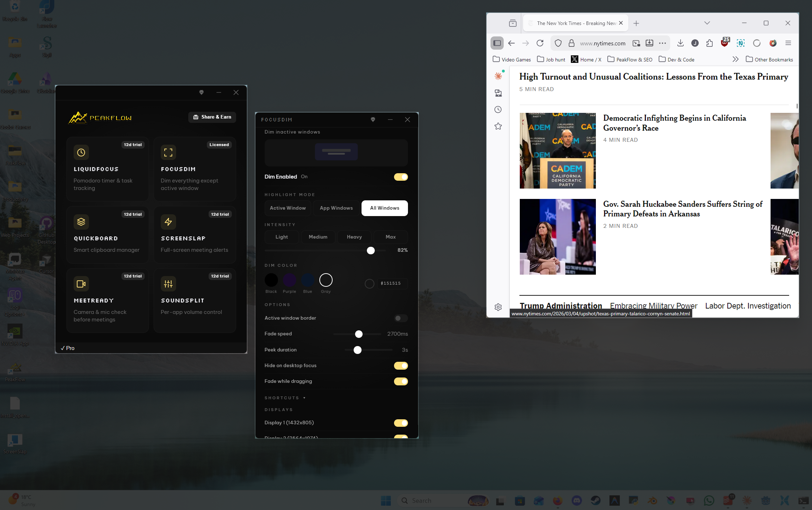Image resolution: width=812 pixels, height=510 pixels.
Task: Open the extensions puzzle-piece icon
Action: tap(709, 43)
